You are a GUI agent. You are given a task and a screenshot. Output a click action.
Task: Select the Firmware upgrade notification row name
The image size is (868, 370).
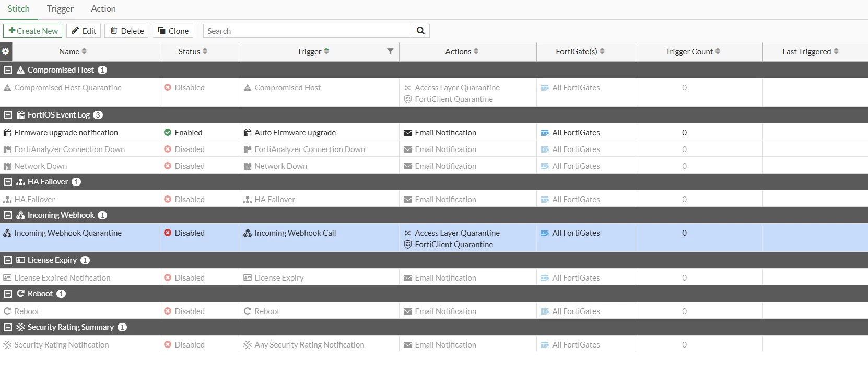pos(66,133)
